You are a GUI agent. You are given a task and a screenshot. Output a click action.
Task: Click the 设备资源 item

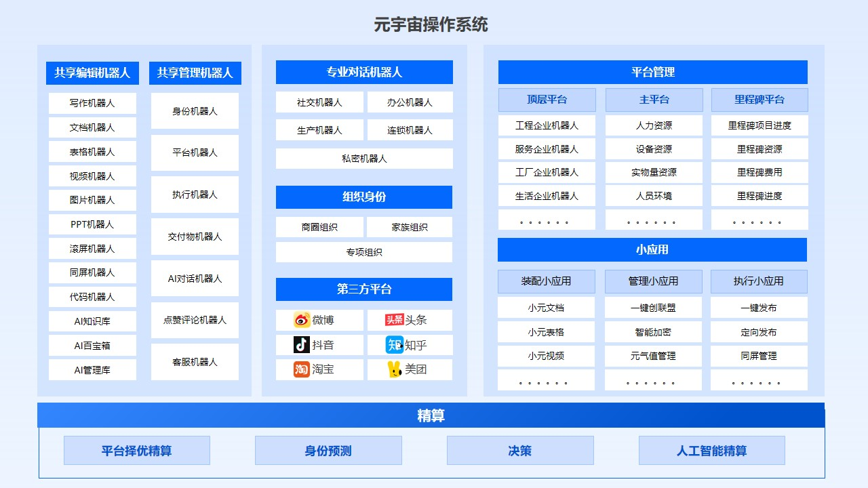coord(654,149)
